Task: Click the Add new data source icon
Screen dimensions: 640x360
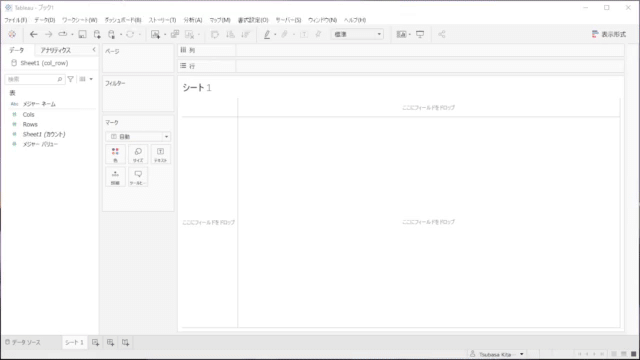Action: [x=97, y=34]
